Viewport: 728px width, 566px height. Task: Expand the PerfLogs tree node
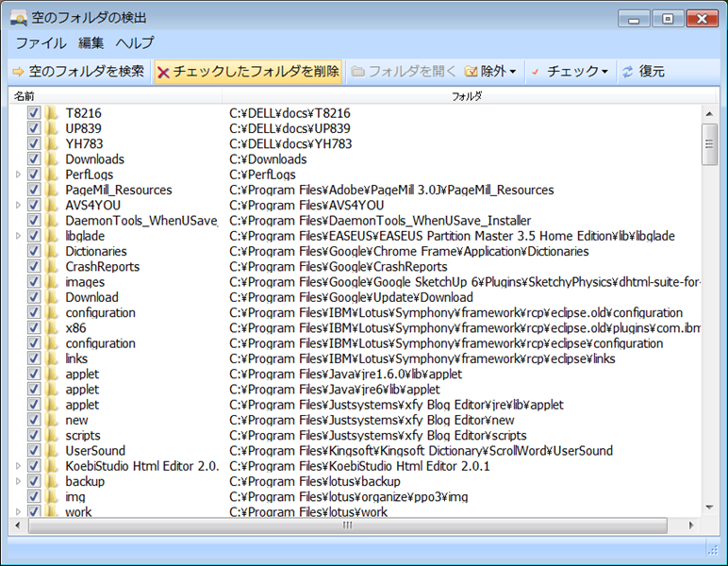point(18,175)
